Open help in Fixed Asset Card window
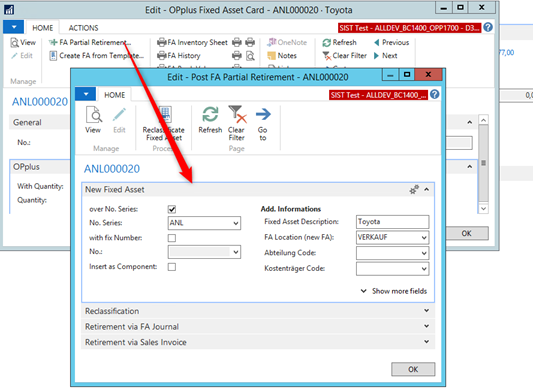 (488, 27)
